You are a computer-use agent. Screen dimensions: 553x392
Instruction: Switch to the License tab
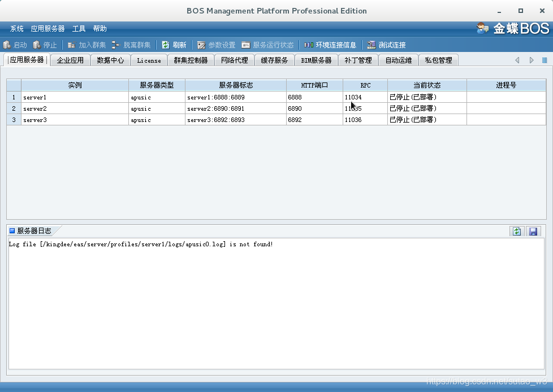coord(149,60)
